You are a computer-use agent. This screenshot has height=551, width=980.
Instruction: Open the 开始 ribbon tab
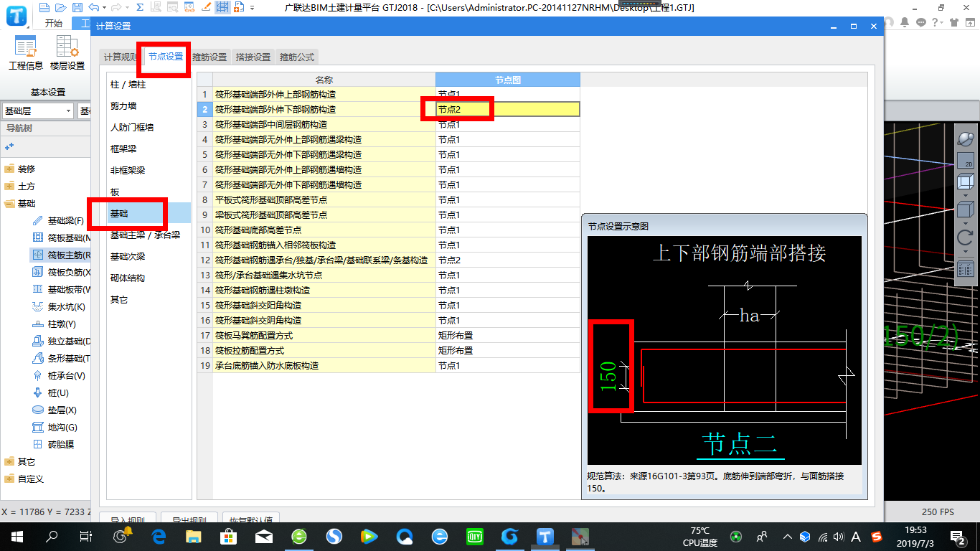(x=53, y=23)
